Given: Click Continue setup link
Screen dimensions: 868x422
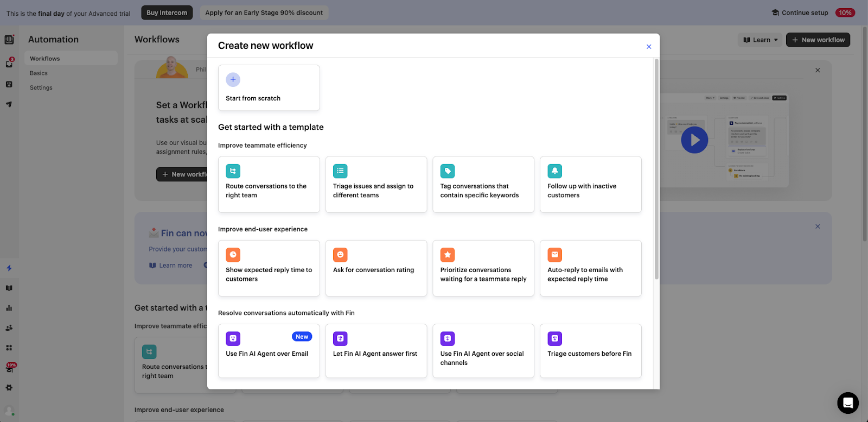Looking at the screenshot, I should 800,12.
